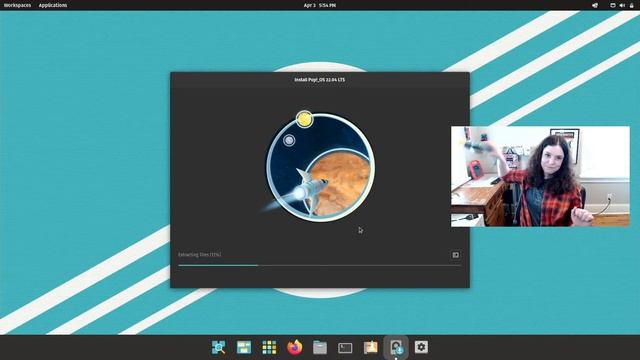The height and width of the screenshot is (360, 640).
Task: Select the Installer icon in the dock
Action: pyautogui.click(x=396, y=347)
